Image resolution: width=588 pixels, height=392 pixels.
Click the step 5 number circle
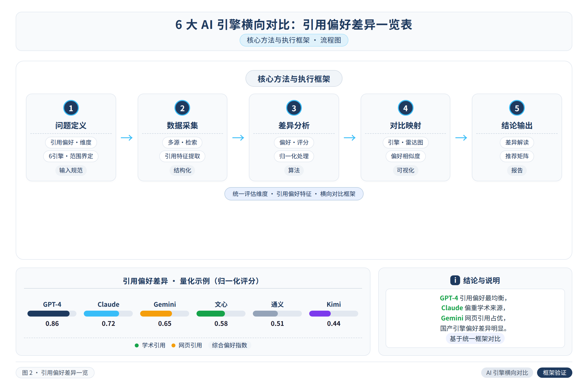pos(517,108)
